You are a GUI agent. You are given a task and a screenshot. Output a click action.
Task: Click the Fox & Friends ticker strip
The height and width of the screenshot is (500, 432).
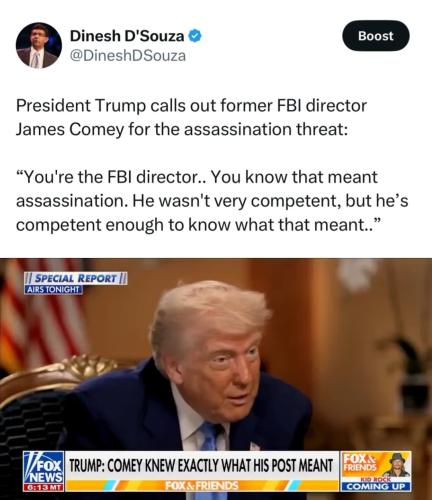[202, 485]
